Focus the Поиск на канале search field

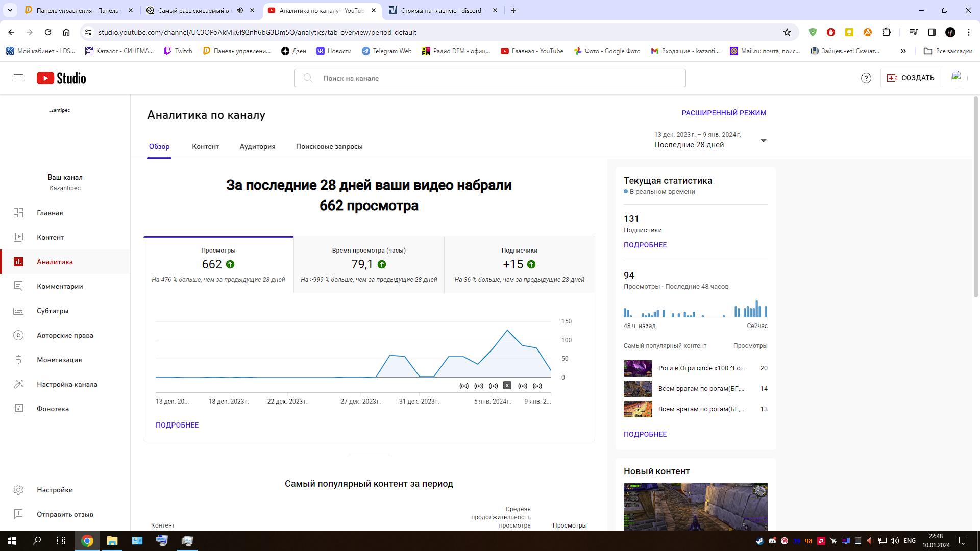tap(489, 78)
